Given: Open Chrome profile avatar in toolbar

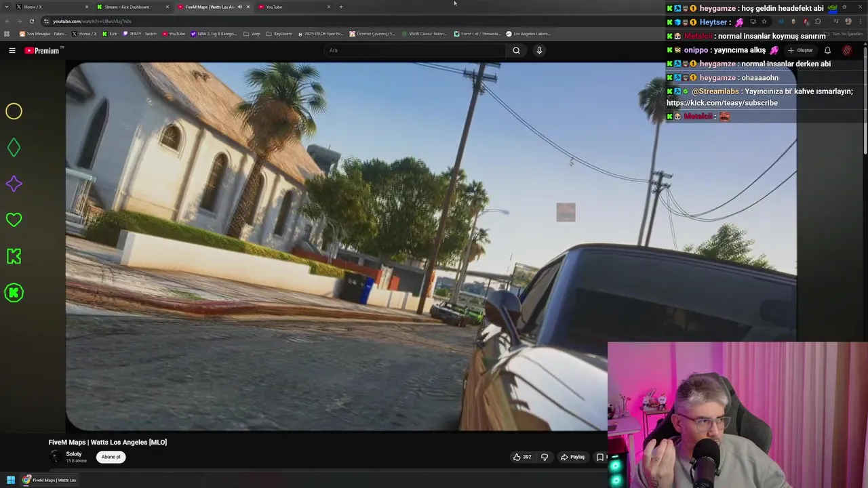Looking at the screenshot, I should pyautogui.click(x=848, y=21).
